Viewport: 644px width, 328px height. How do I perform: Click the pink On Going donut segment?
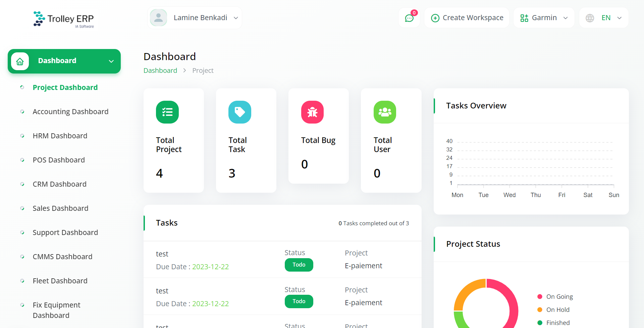point(512,302)
